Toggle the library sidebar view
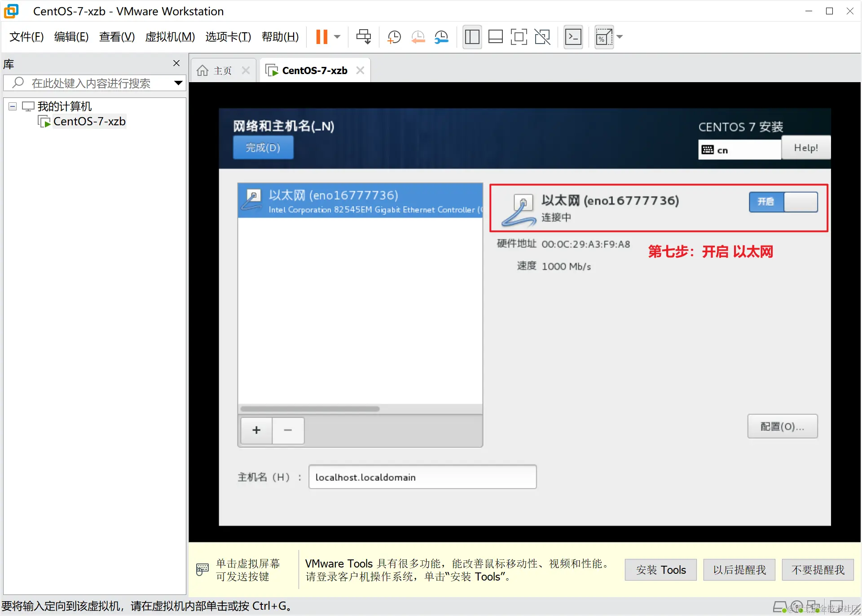The width and height of the screenshot is (862, 616). 472,37
